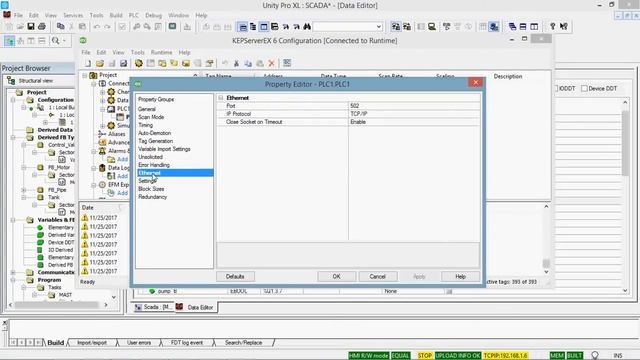Select Timing property group
This screenshot has width=640, height=360.
pos(146,125)
